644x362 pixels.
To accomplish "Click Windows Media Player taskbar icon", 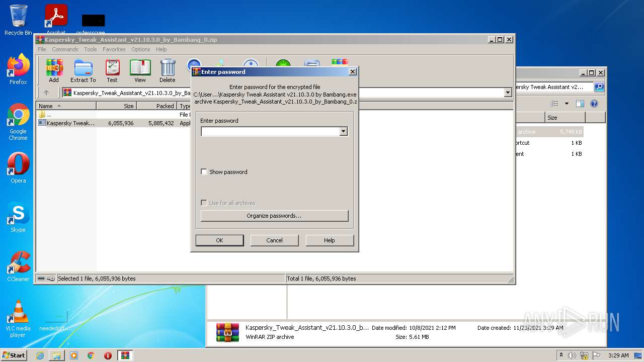I will click(x=74, y=355).
